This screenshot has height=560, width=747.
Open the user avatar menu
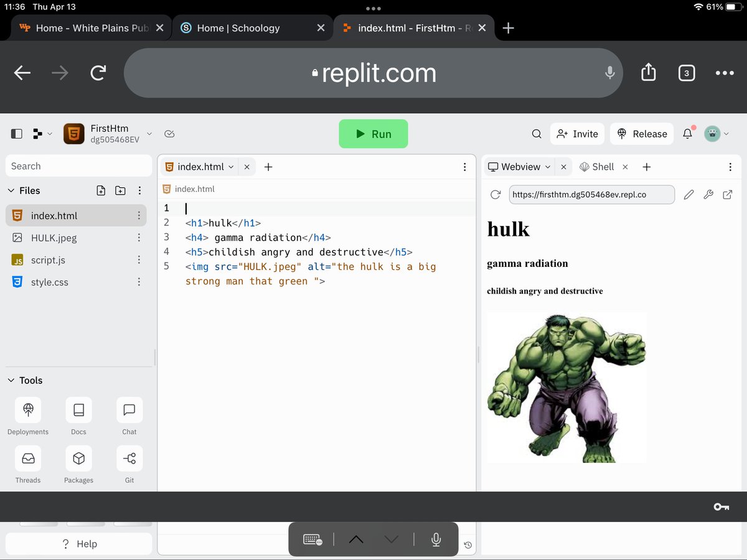[x=712, y=134]
